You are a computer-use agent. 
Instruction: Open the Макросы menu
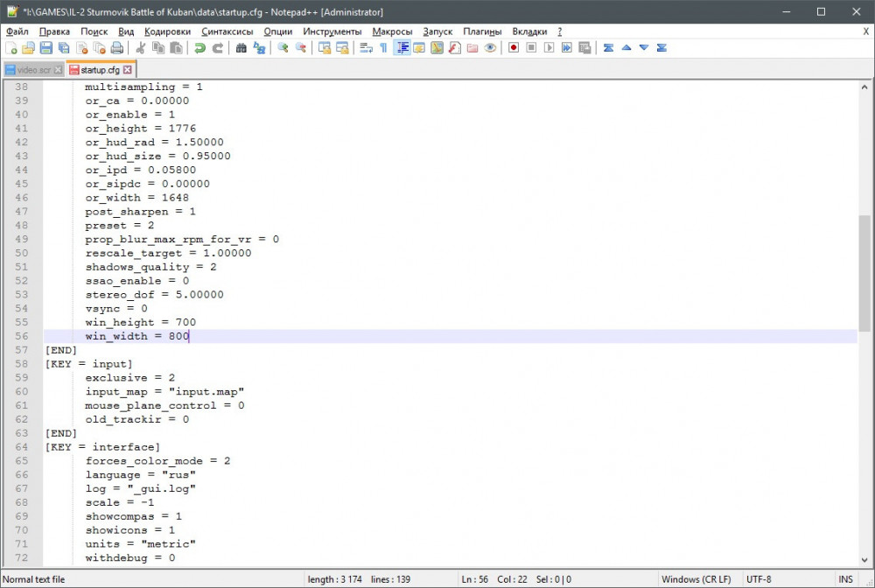point(392,31)
